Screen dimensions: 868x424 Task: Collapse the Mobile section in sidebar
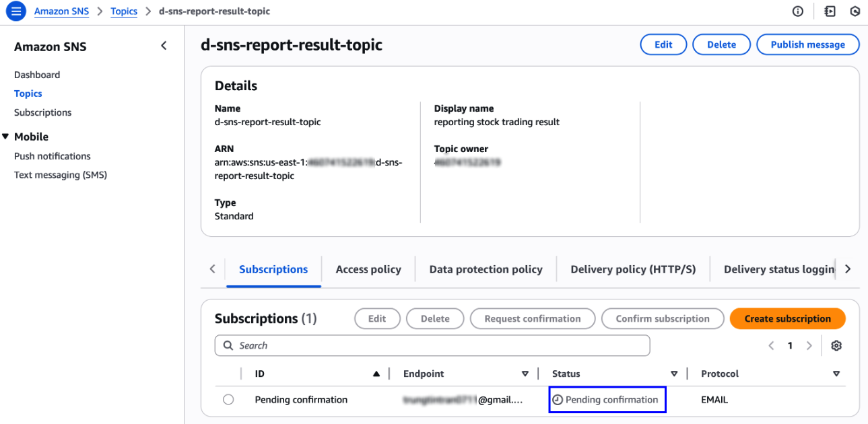point(6,137)
